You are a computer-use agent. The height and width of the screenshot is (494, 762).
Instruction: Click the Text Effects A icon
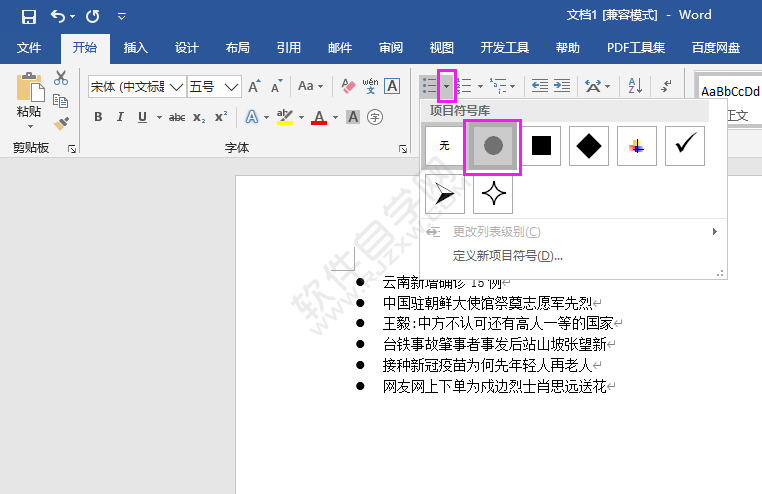tap(252, 117)
